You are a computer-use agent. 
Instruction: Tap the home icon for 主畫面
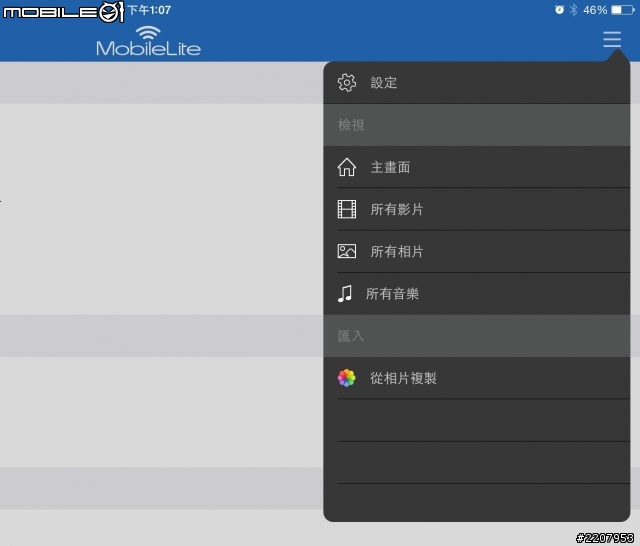click(347, 167)
